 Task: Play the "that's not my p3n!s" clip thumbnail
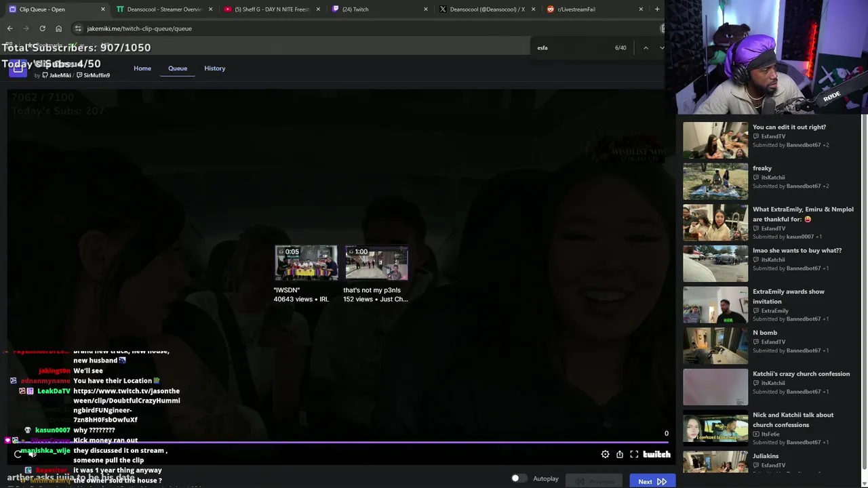tap(376, 263)
